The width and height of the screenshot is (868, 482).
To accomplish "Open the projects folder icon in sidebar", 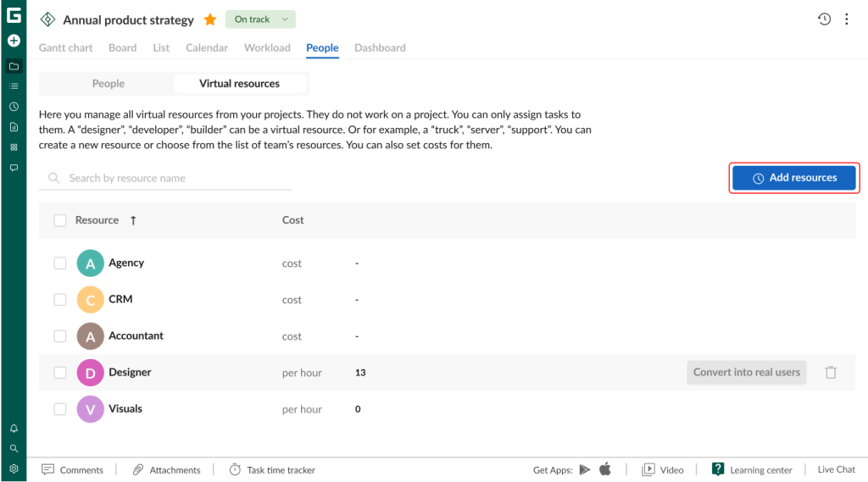I will tap(14, 66).
